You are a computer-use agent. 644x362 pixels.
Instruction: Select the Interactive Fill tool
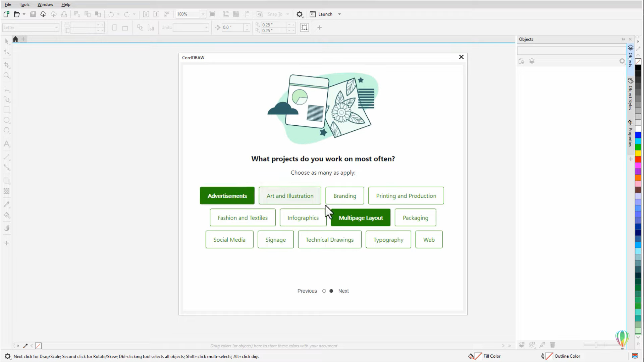click(x=7, y=215)
